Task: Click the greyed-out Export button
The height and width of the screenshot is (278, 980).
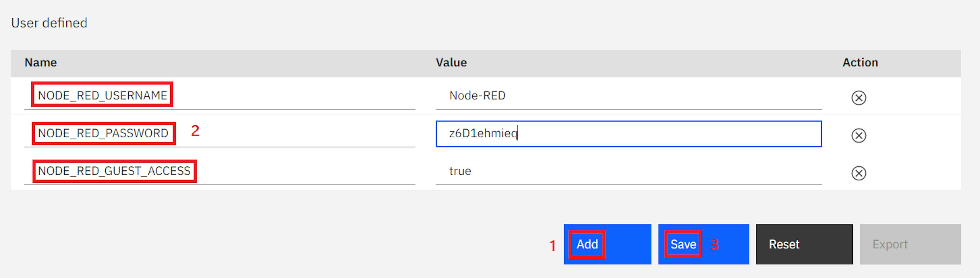Action: 910,244
